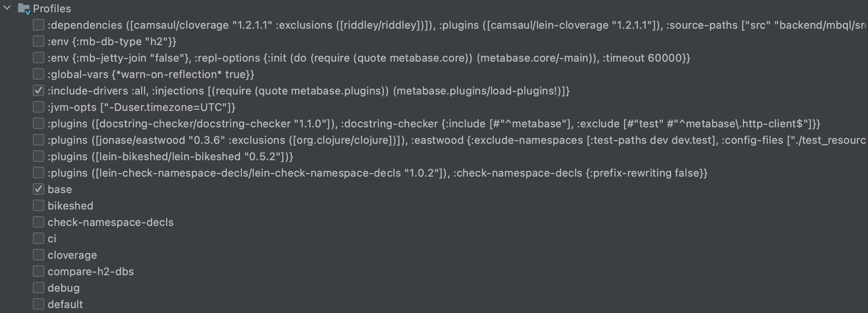Viewport: 868px width, 313px height.
Task: Enable the default profile
Action: (x=38, y=304)
